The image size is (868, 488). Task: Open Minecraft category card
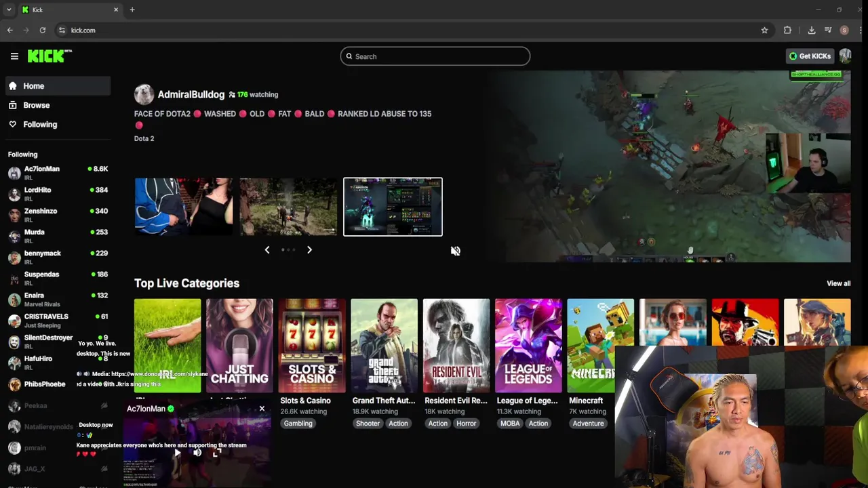click(601, 346)
